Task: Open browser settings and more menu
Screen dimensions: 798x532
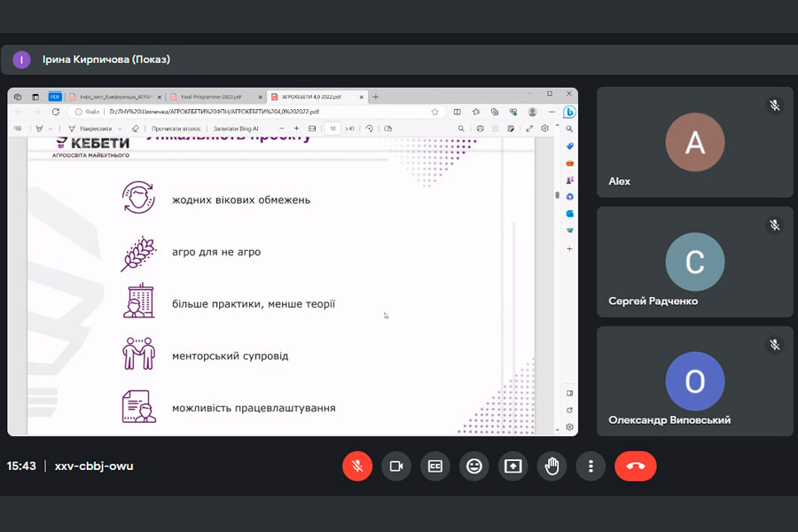Action: [x=552, y=112]
